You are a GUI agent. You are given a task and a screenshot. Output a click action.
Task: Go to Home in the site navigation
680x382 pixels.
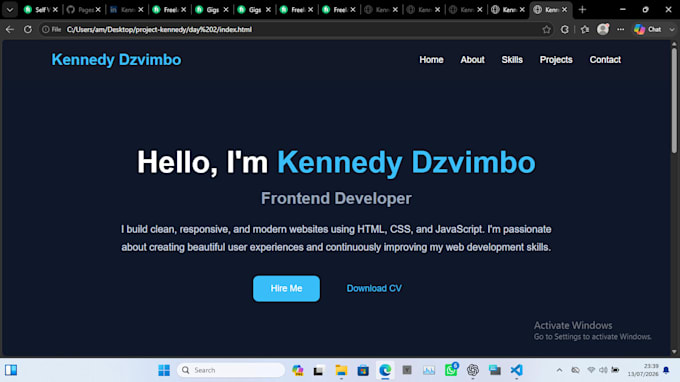pos(431,60)
